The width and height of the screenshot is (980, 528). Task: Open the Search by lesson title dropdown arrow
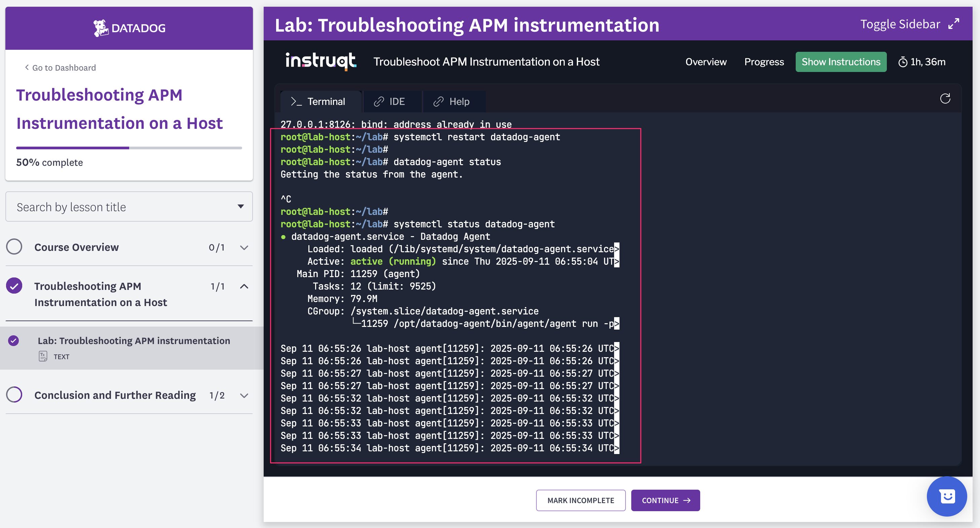[240, 206]
